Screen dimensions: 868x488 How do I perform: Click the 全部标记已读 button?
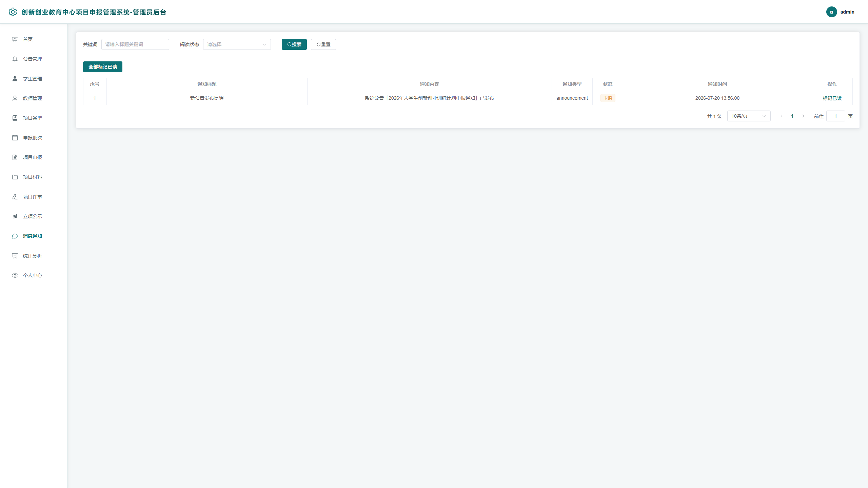click(103, 67)
